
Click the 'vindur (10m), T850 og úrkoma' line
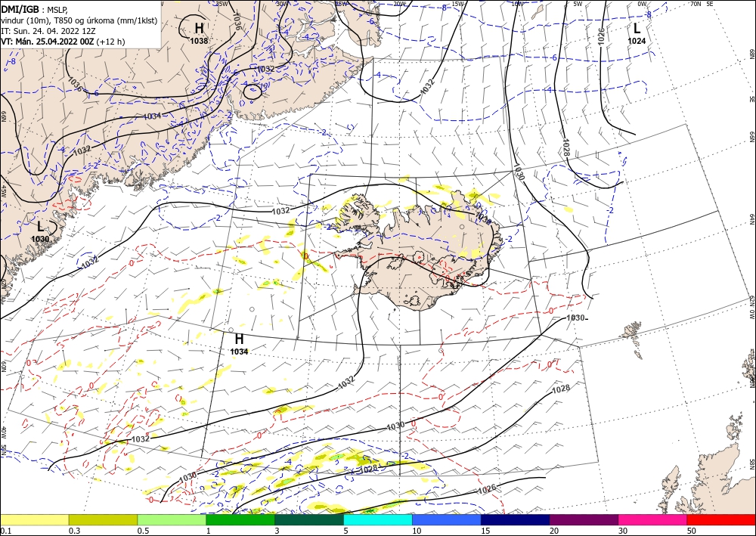pyautogui.click(x=79, y=20)
